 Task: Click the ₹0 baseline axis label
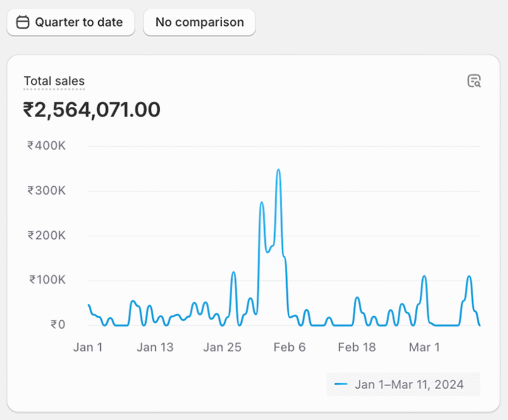click(57, 325)
